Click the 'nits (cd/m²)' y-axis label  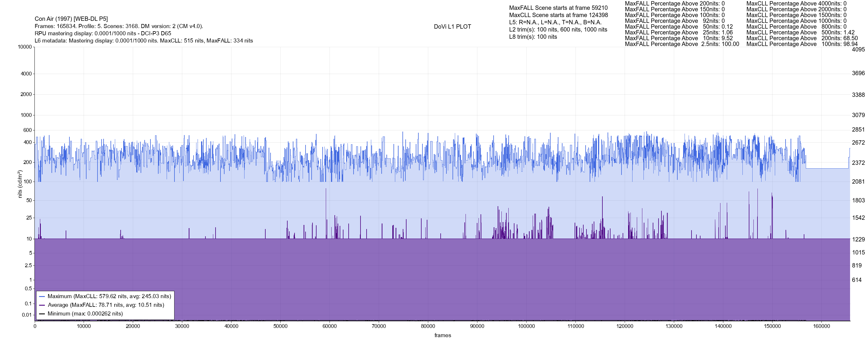(x=20, y=184)
